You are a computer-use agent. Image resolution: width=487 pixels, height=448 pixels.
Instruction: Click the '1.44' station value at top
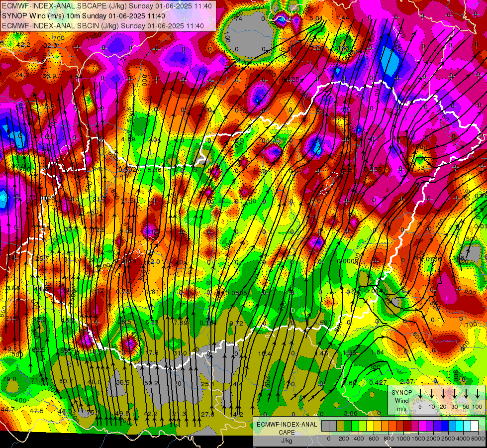pyautogui.click(x=343, y=17)
